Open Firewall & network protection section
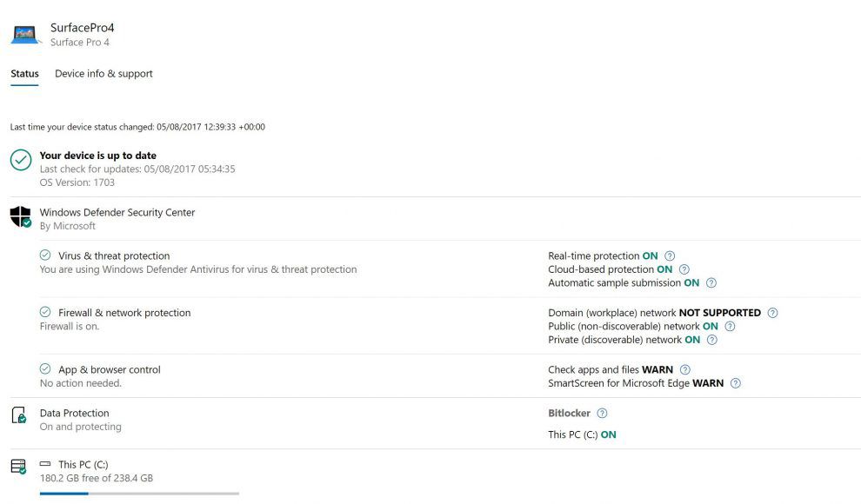861x504 pixels. (124, 313)
